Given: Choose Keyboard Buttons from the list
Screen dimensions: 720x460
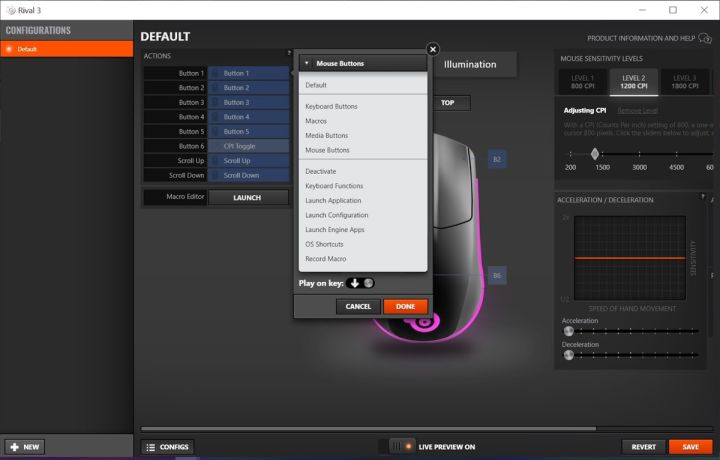Looking at the screenshot, I should tap(331, 106).
